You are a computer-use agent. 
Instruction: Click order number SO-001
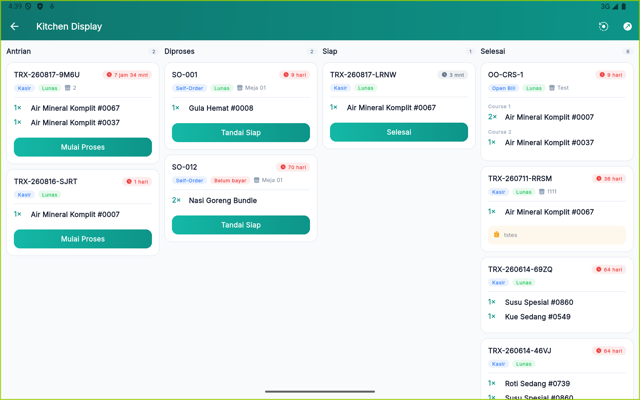pyautogui.click(x=184, y=75)
